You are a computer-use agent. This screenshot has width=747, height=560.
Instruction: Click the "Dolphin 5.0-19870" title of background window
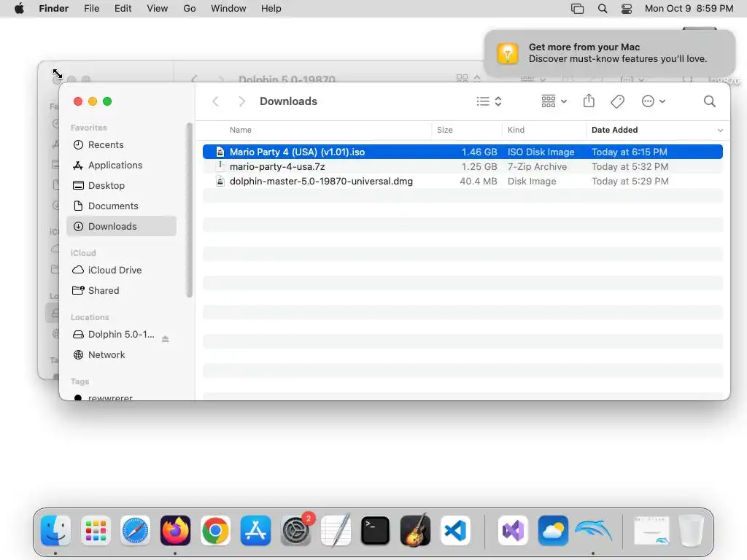click(287, 79)
